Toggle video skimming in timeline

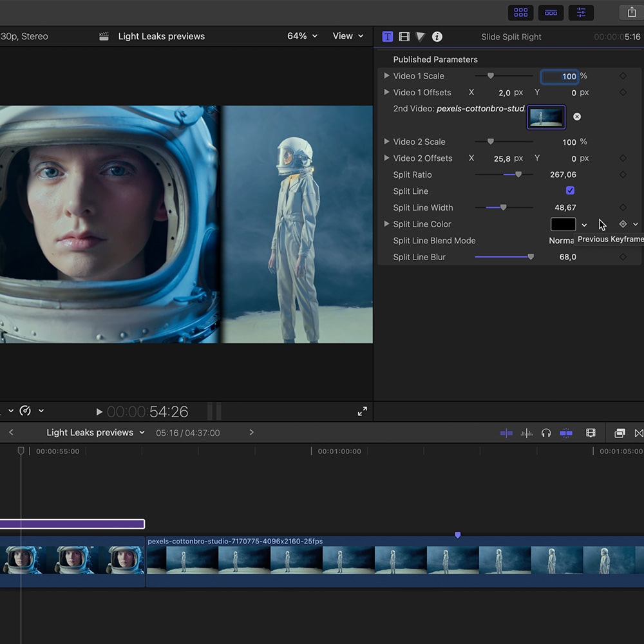506,433
